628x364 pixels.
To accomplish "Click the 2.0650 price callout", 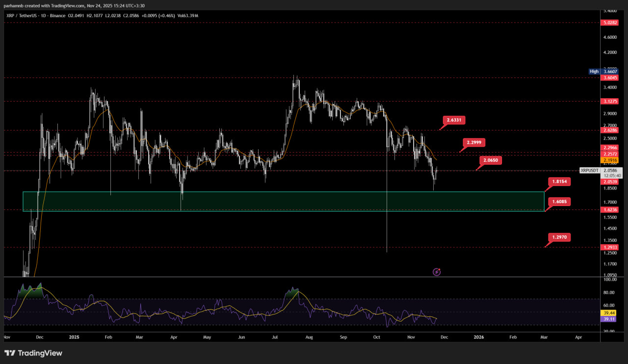I will [x=491, y=160].
